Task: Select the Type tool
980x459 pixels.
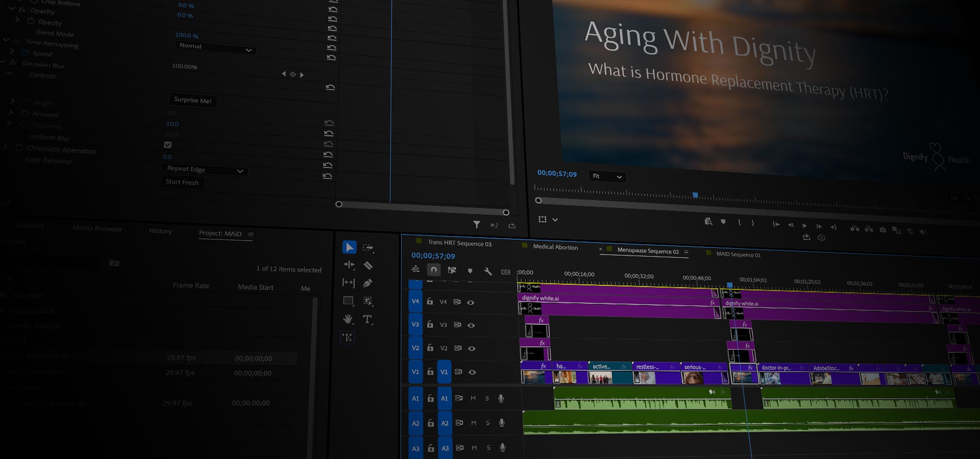Action: (367, 320)
